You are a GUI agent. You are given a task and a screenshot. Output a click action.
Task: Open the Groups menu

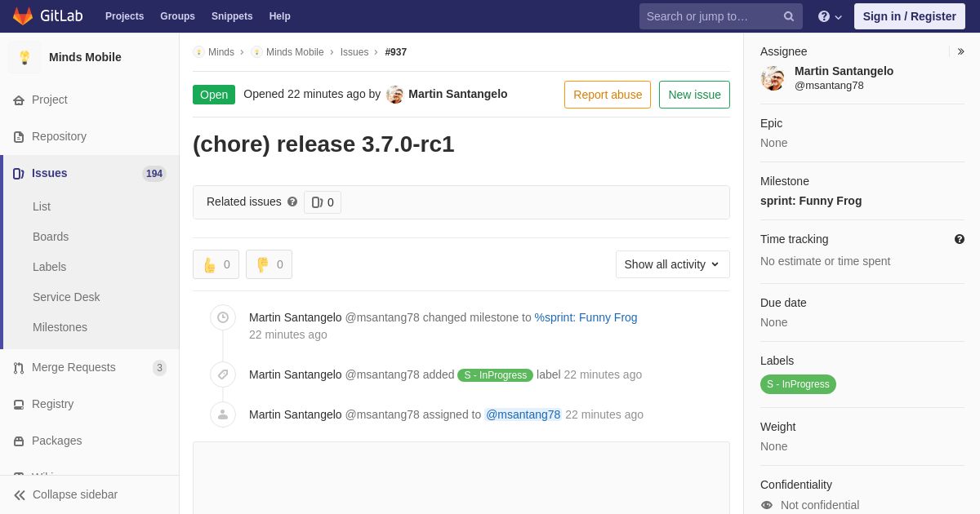point(177,16)
